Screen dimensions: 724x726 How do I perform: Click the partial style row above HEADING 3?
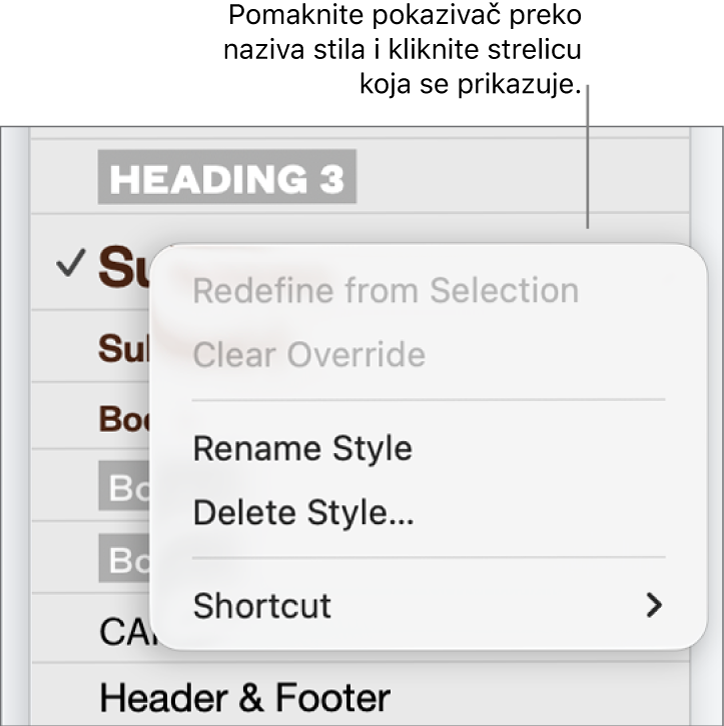360,132
